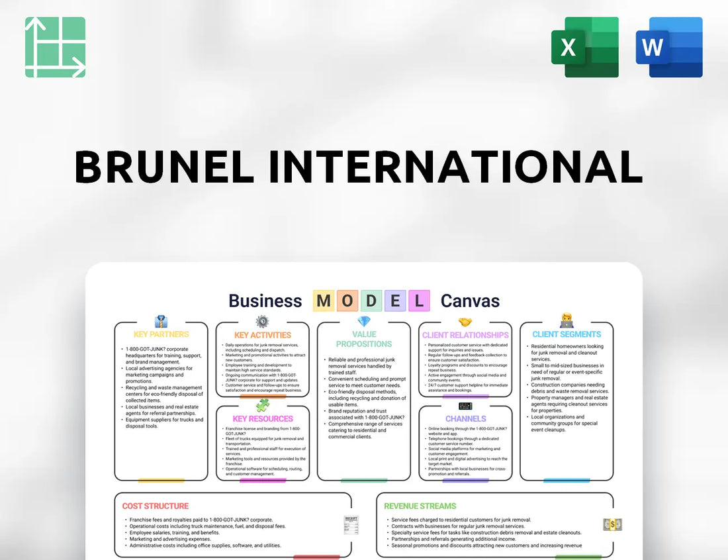Click the word Business in canvas title

tap(265, 301)
